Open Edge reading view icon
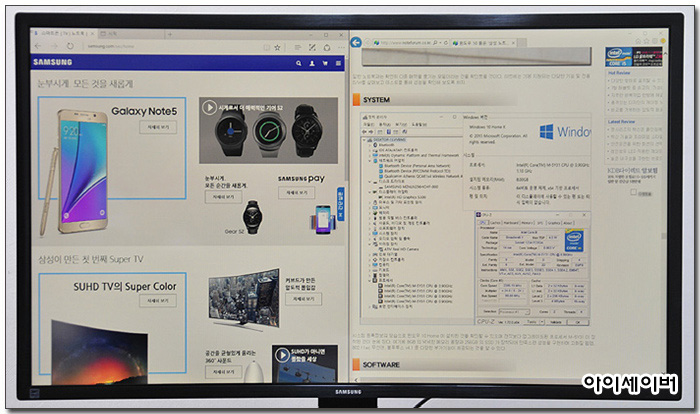Image resolution: width=700 pixels, height=414 pixels. (266, 47)
